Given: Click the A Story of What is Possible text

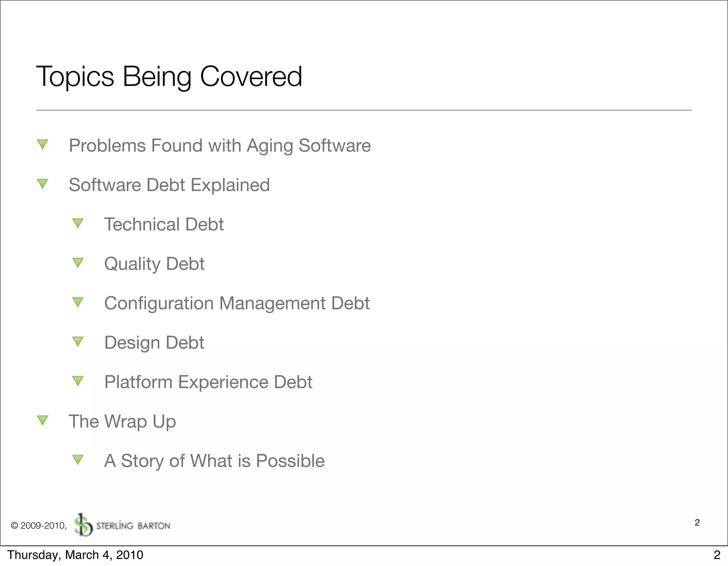Looking at the screenshot, I should 214,461.
